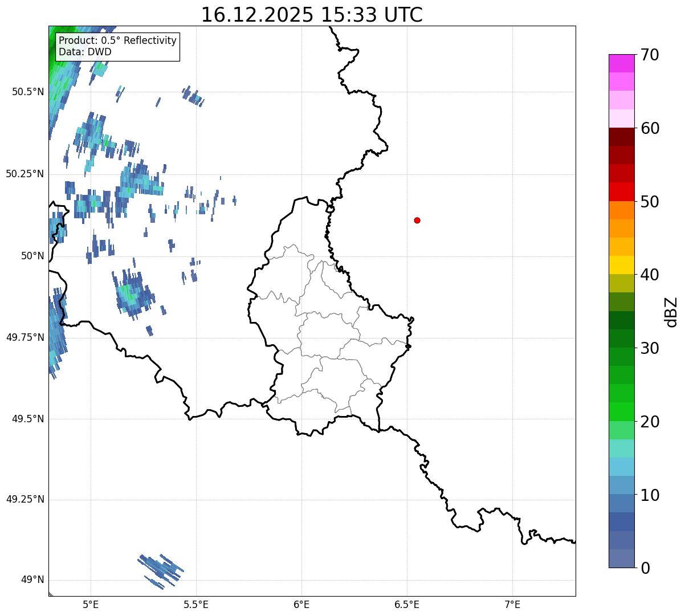Click the longitude label 6.5°E

[x=407, y=604]
